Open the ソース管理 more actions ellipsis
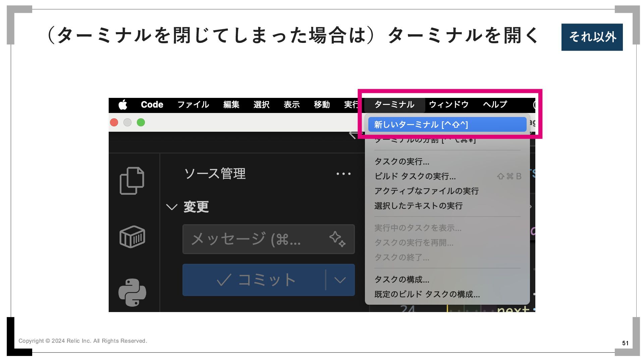The width and height of the screenshot is (644, 362). click(x=343, y=174)
